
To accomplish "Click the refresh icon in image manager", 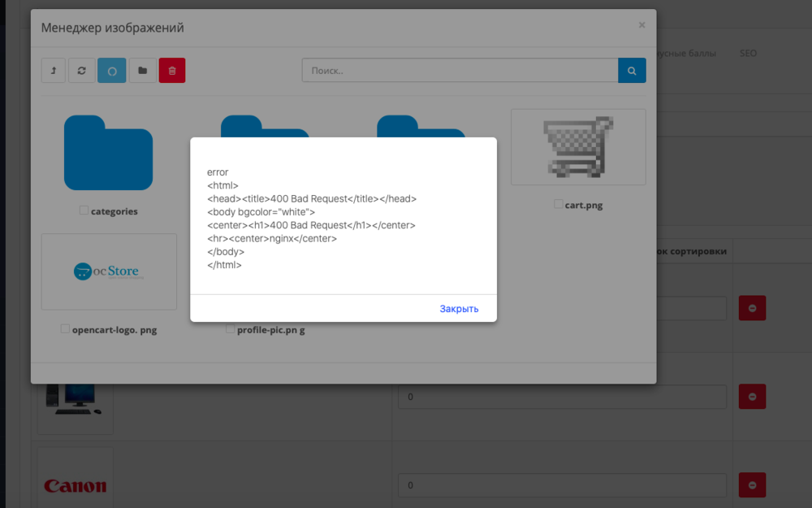I will point(81,71).
